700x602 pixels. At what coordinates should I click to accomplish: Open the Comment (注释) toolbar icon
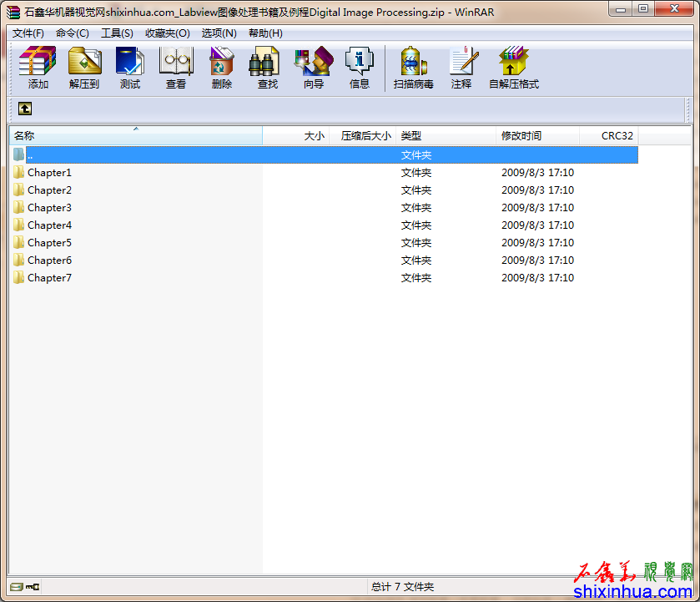[461, 68]
